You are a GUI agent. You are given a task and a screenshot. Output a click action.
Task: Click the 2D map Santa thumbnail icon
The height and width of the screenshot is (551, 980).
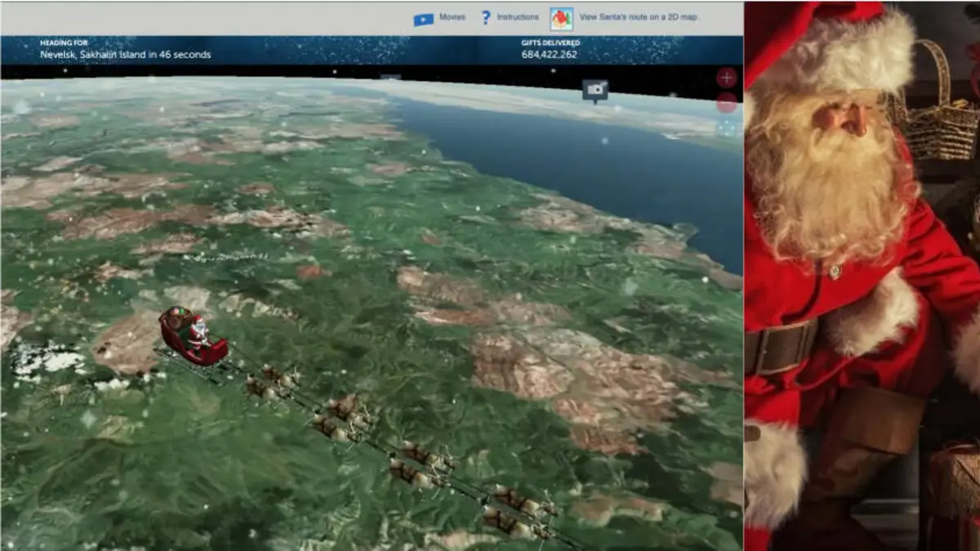561,19
